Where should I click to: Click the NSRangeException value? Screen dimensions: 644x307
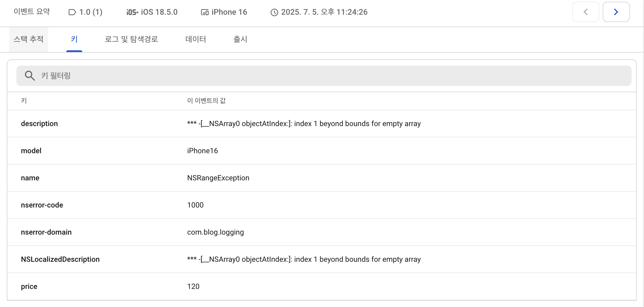click(218, 178)
